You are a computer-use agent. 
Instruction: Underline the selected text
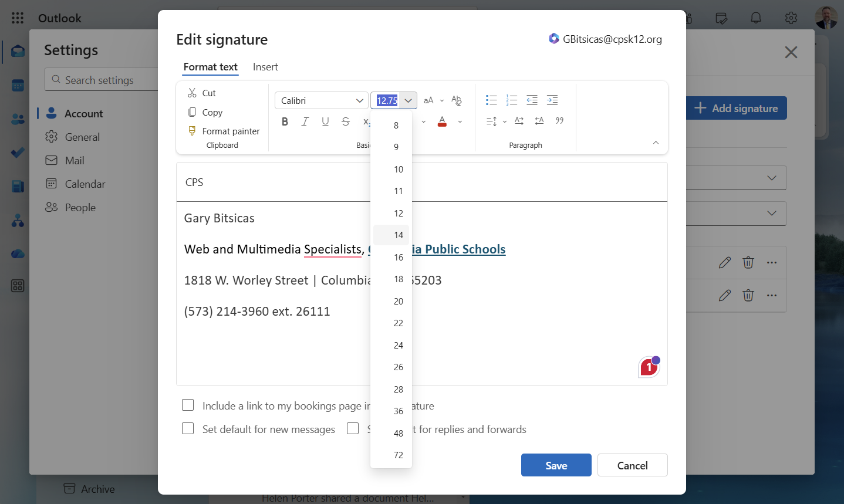(x=325, y=121)
